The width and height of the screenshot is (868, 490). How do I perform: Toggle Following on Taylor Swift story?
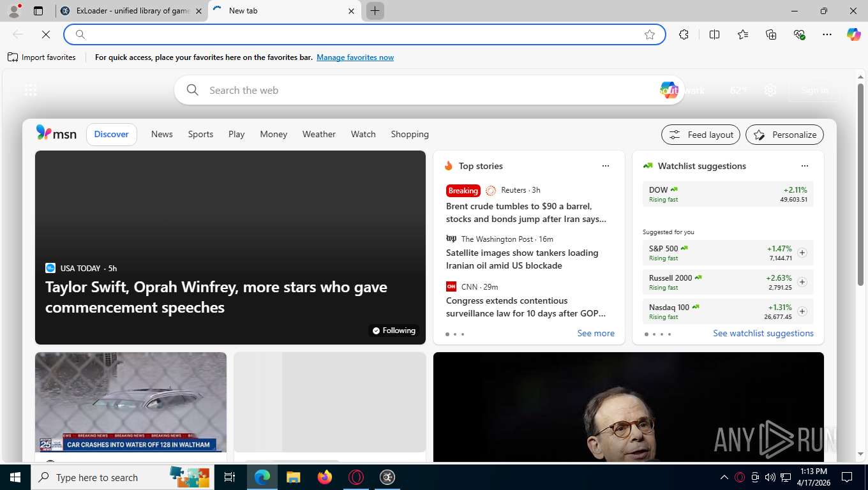[x=394, y=330]
